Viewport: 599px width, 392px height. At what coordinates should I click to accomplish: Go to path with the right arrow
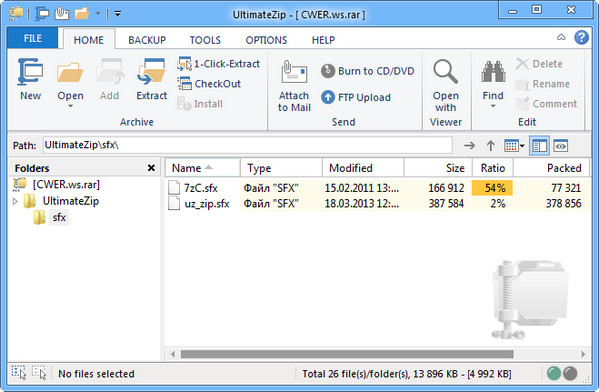tap(469, 146)
